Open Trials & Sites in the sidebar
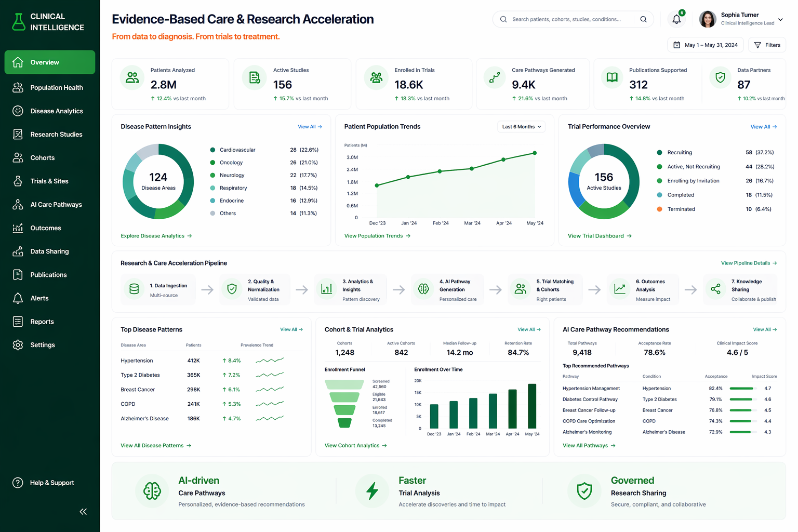Screen dimensions: 798x532 (50, 181)
